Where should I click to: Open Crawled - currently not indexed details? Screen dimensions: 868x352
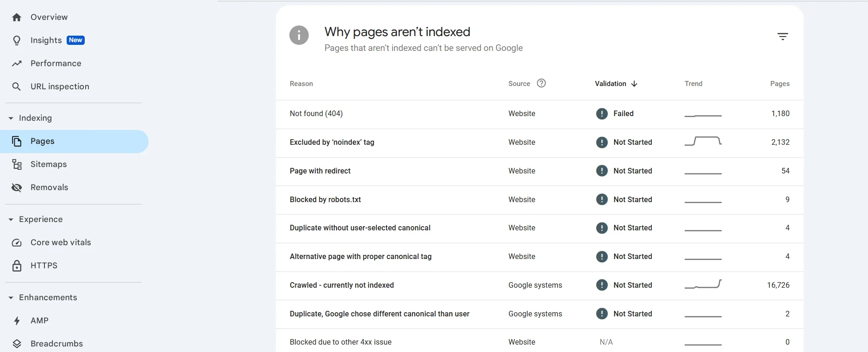pos(342,285)
